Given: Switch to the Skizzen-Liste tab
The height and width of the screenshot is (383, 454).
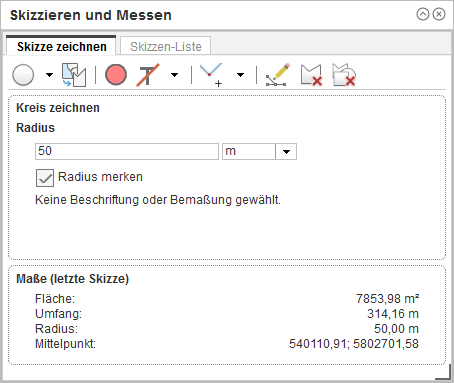Looking at the screenshot, I should (x=165, y=46).
